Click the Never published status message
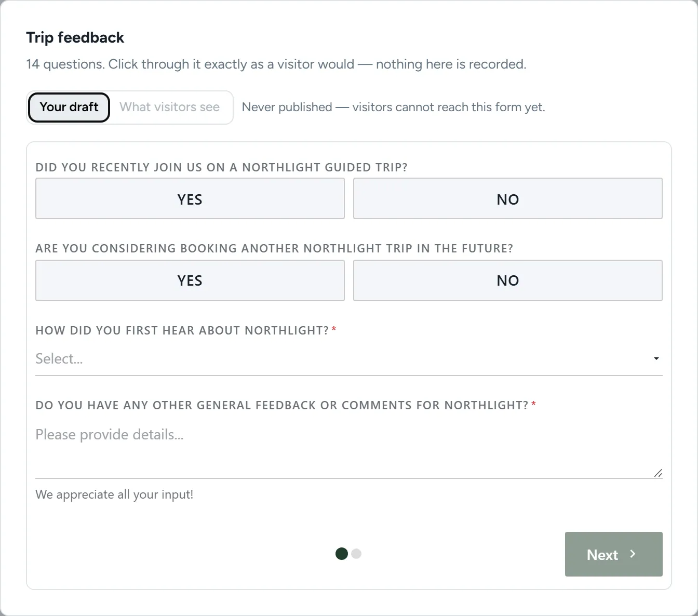The image size is (698, 616). tap(394, 108)
